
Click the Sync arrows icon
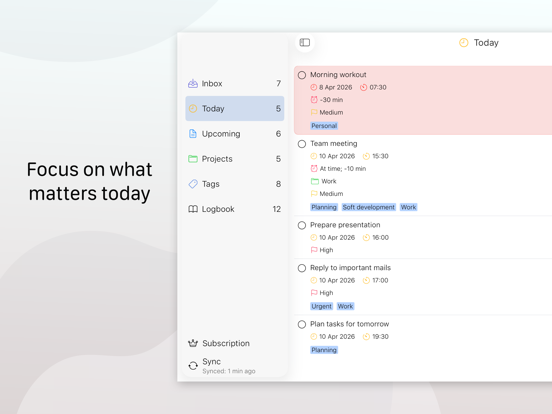(x=193, y=366)
